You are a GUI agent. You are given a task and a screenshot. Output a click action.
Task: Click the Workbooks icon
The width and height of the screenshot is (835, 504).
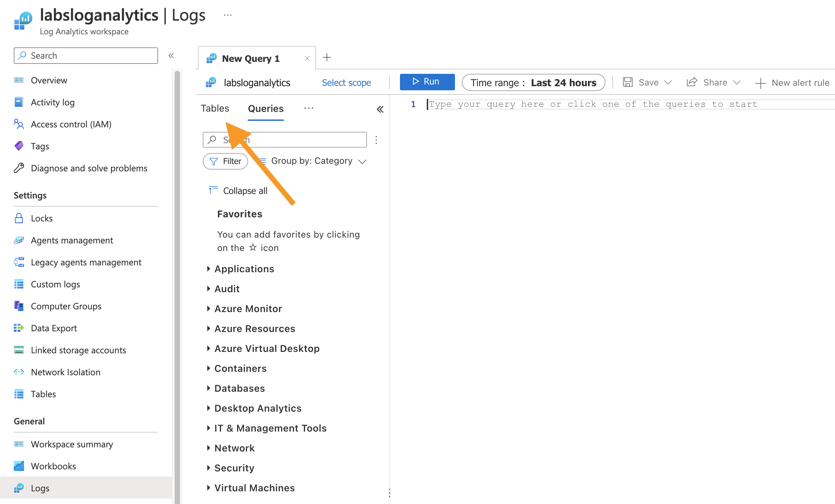(x=19, y=466)
